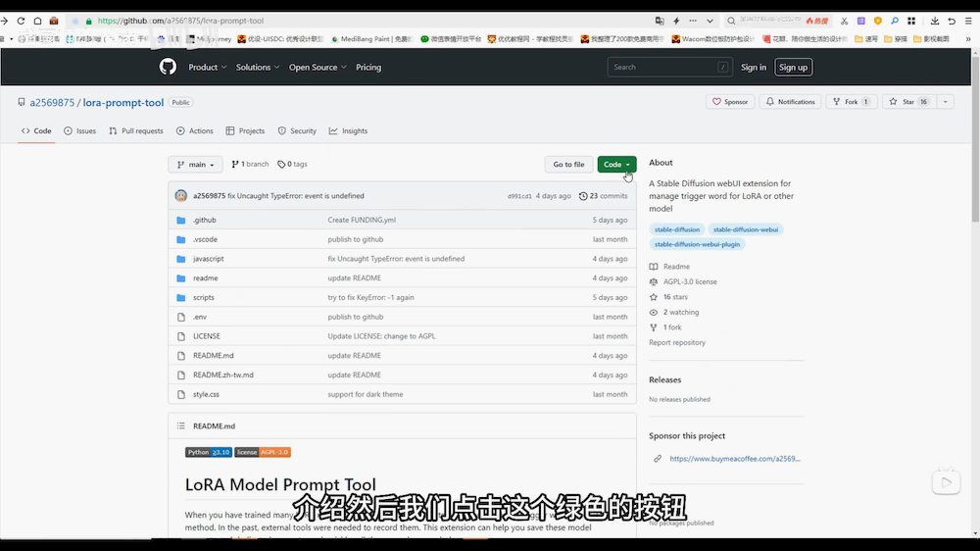Expand the main branch selector
This screenshot has width=980, height=551.
195,165
